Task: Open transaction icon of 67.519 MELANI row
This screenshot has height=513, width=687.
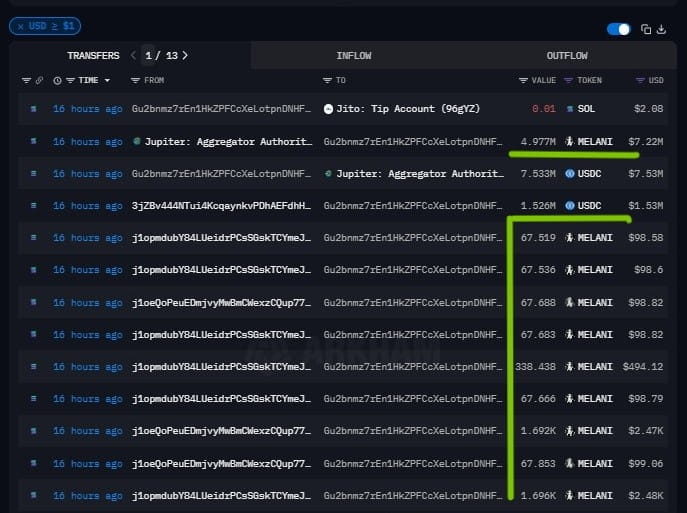Action: pos(33,237)
